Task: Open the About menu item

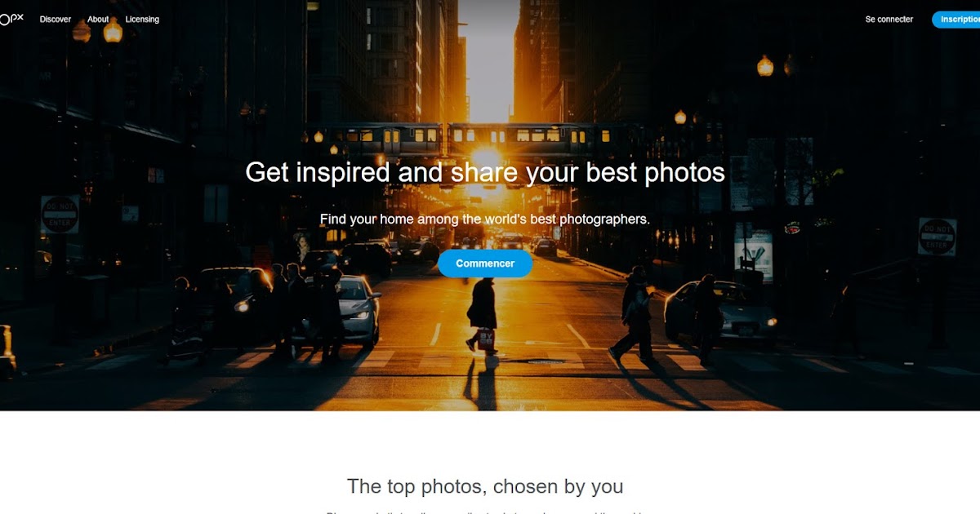Action: [x=98, y=20]
